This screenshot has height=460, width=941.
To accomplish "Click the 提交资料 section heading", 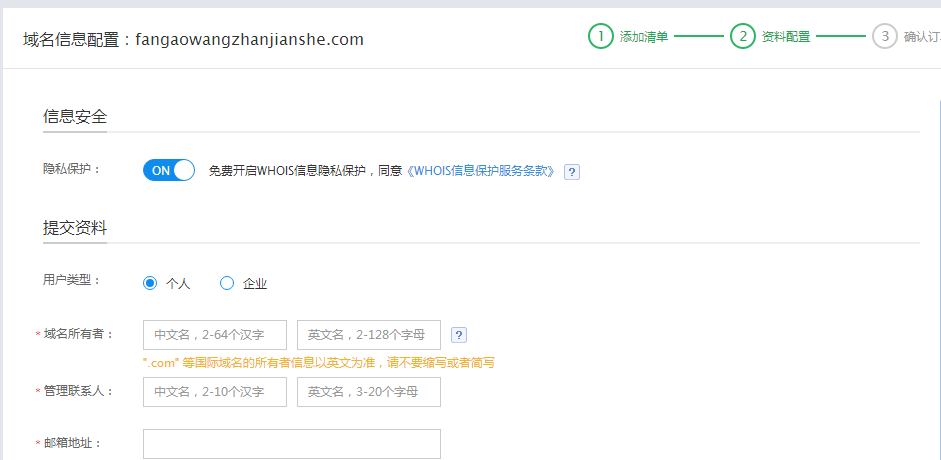I will click(x=75, y=227).
